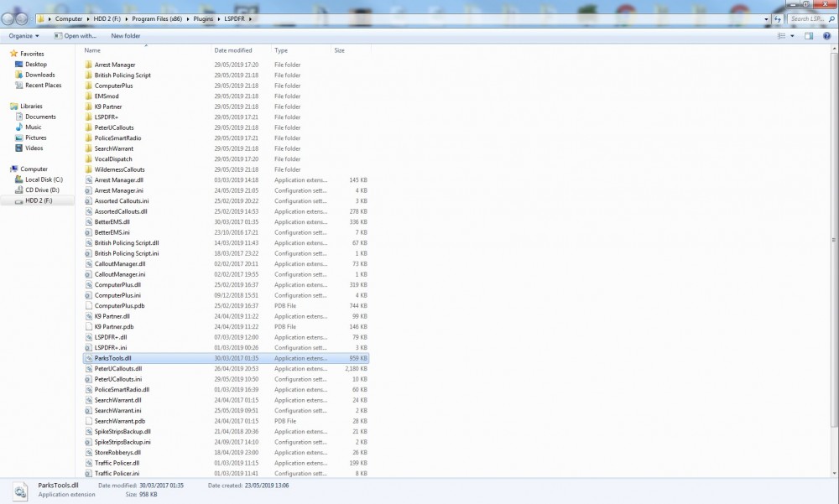Viewport: 839px width, 504px height.
Task: Select the Traffic Policer.dll file icon
Action: point(89,464)
